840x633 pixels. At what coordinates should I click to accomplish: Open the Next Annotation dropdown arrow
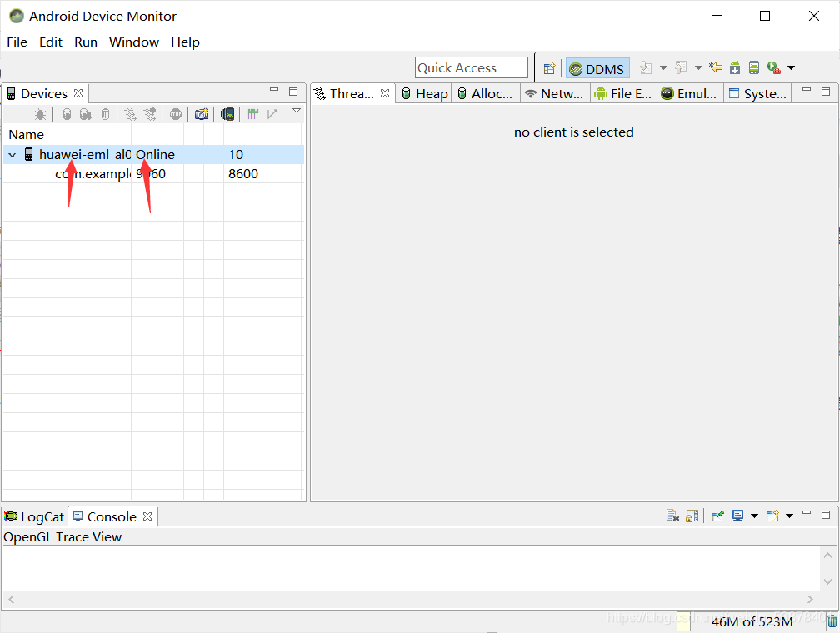tap(663, 68)
